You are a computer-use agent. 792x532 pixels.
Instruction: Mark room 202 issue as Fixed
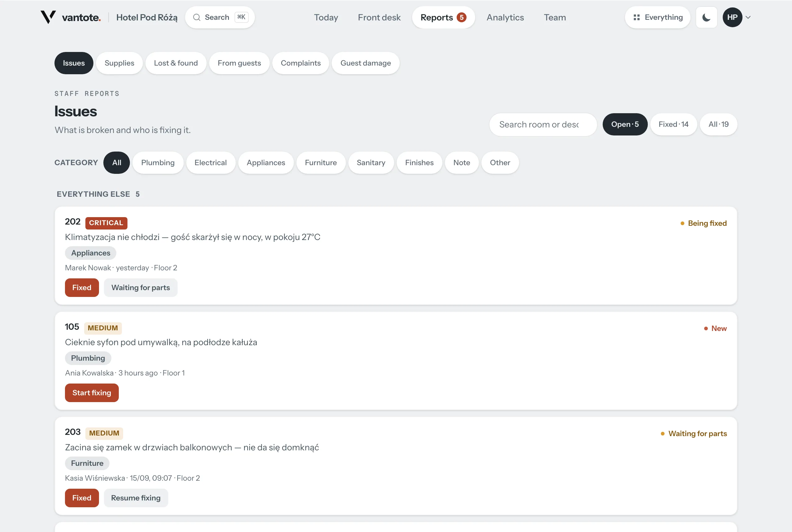click(82, 288)
